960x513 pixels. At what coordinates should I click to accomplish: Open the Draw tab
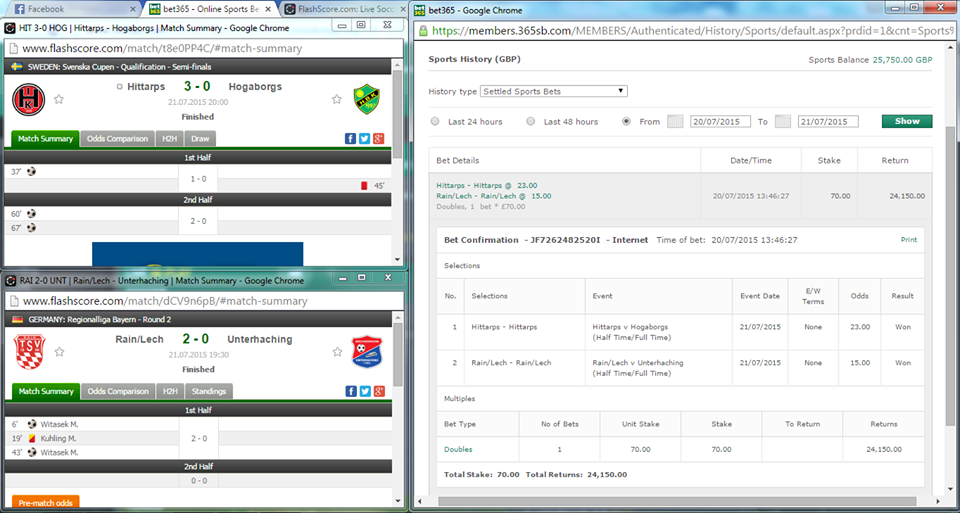click(x=200, y=138)
